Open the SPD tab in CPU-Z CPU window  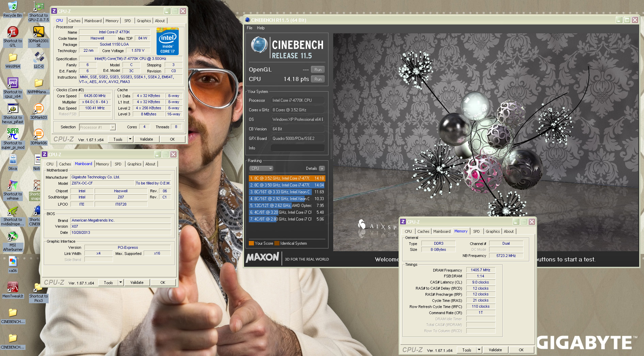pos(128,21)
